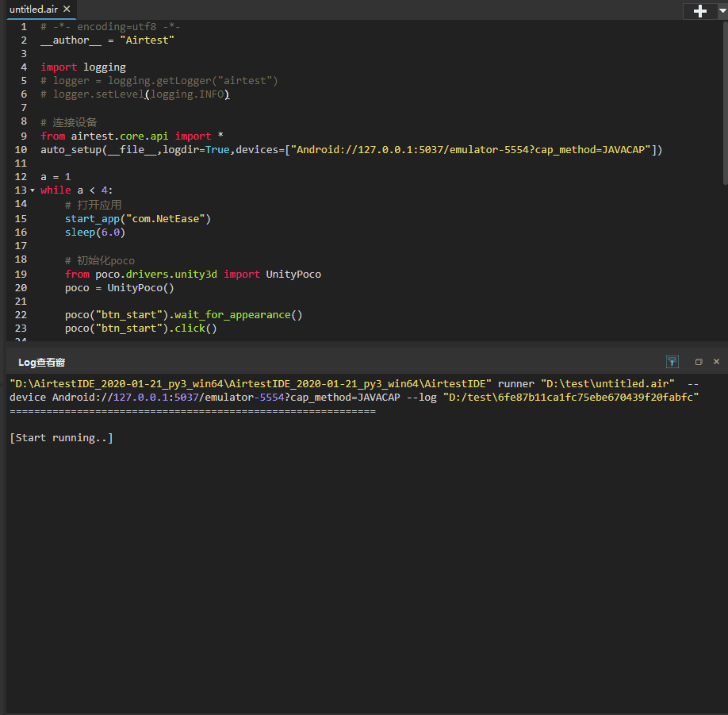This screenshot has height=715, width=728.
Task: Place cursor on the start_app line
Action: (138, 219)
